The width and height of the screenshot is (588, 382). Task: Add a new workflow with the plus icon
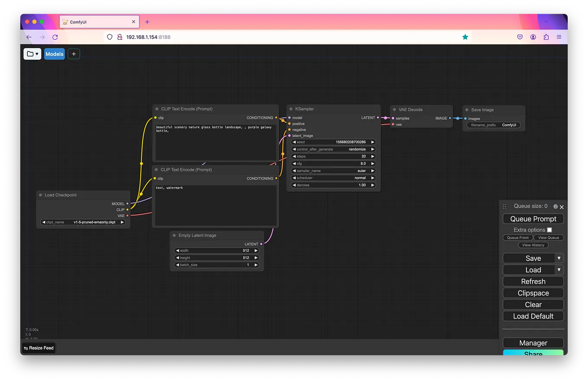[74, 54]
